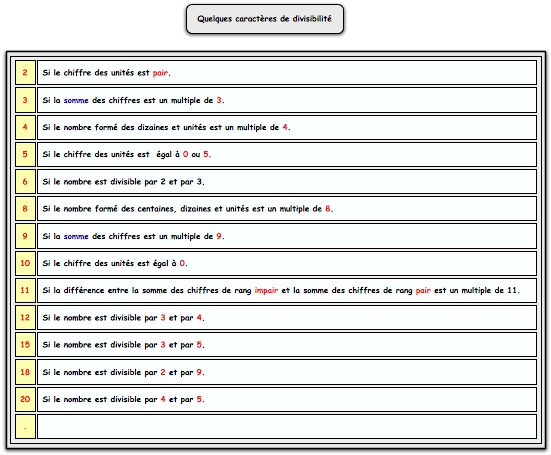The width and height of the screenshot is (551, 455).
Task: Click the rule text for multiple of 8
Action: pos(188,209)
